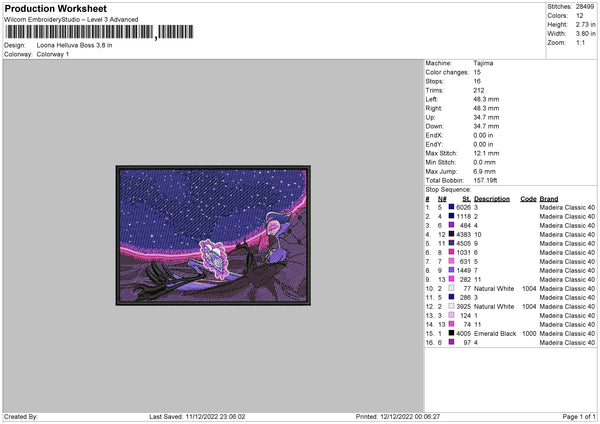Click the Stops value 16
The width and height of the screenshot is (600, 424).
point(477,81)
